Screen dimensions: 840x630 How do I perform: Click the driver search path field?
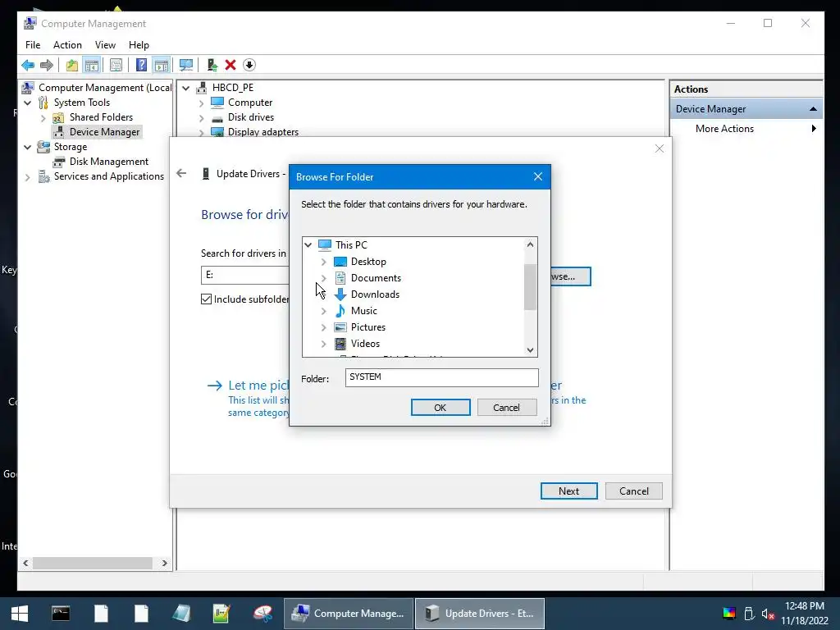click(x=245, y=275)
